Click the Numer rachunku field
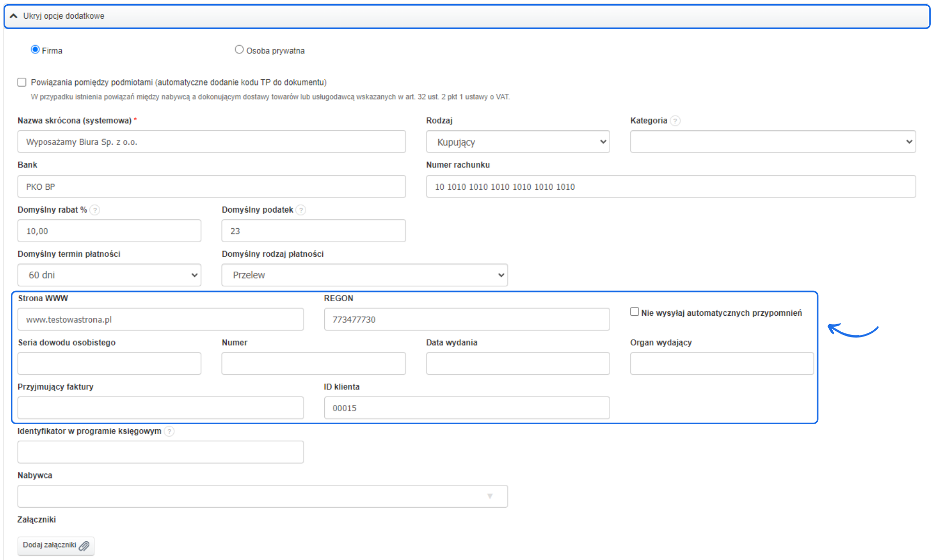Image resolution: width=935 pixels, height=560 pixels. point(670,187)
